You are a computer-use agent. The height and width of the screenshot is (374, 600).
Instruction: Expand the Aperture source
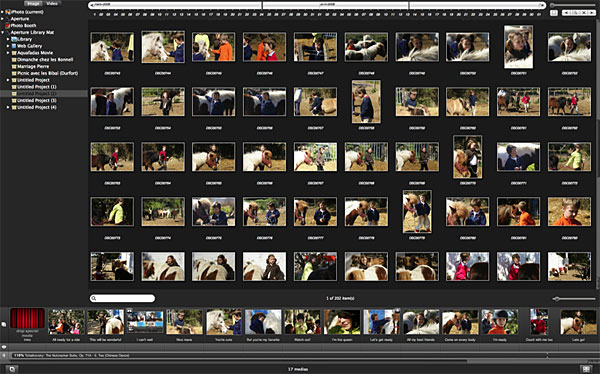[2, 19]
